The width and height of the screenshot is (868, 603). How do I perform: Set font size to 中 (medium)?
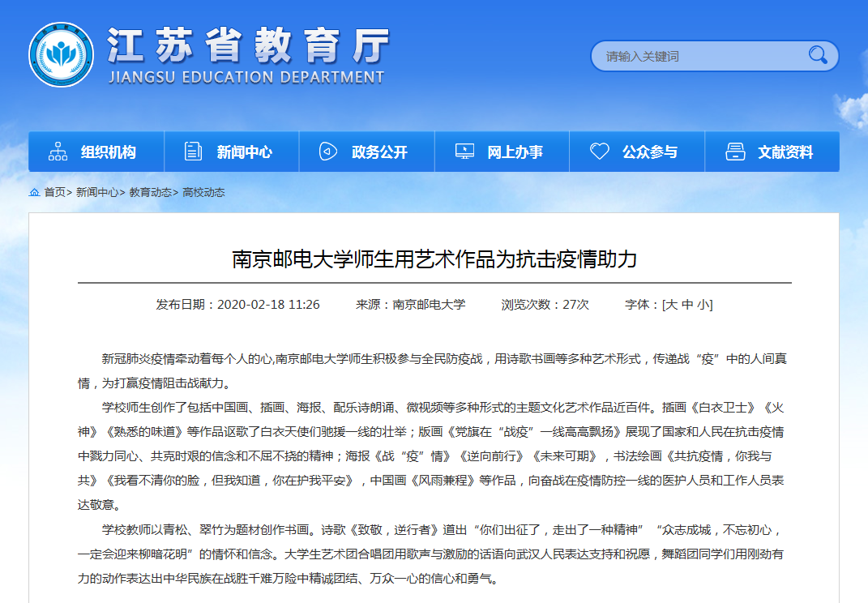(x=687, y=305)
